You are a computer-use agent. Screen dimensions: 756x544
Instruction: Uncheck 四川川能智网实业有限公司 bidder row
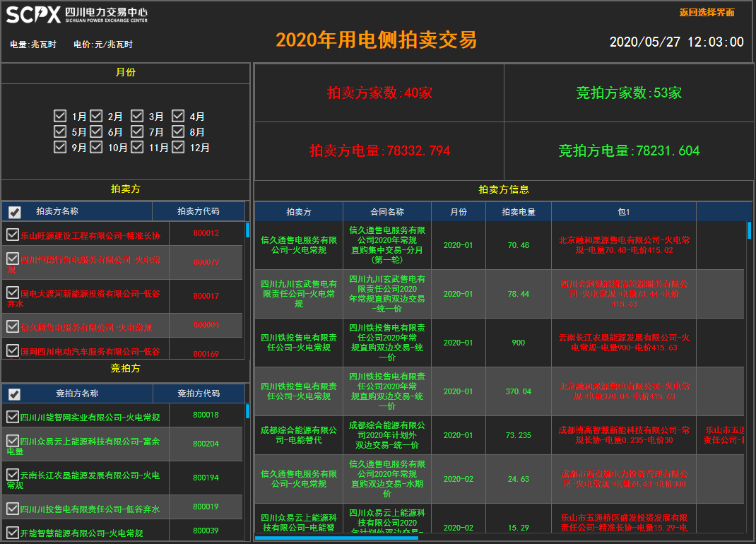[x=13, y=417]
